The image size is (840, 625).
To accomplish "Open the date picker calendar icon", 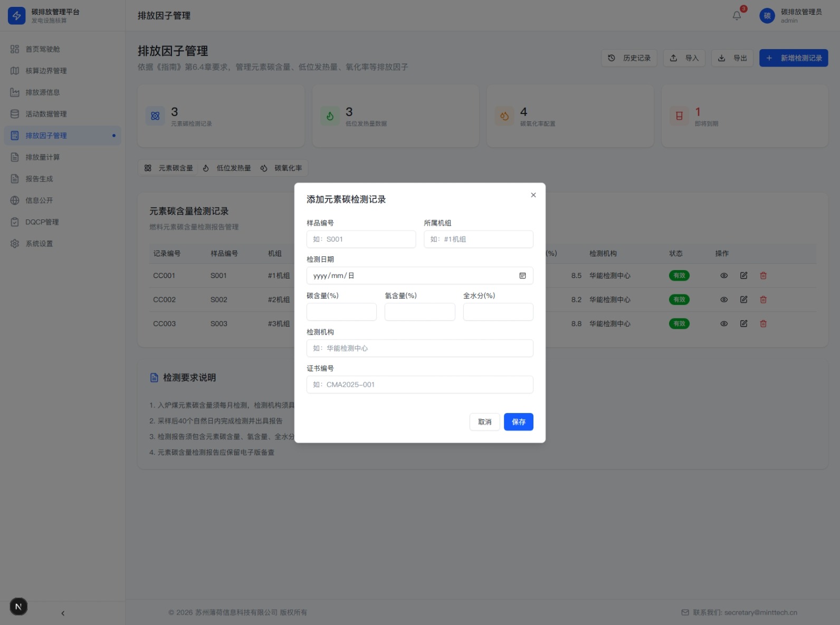I will [522, 276].
